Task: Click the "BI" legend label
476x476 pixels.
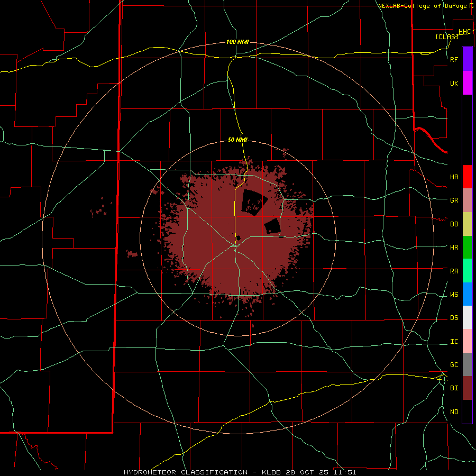Action: (x=454, y=388)
